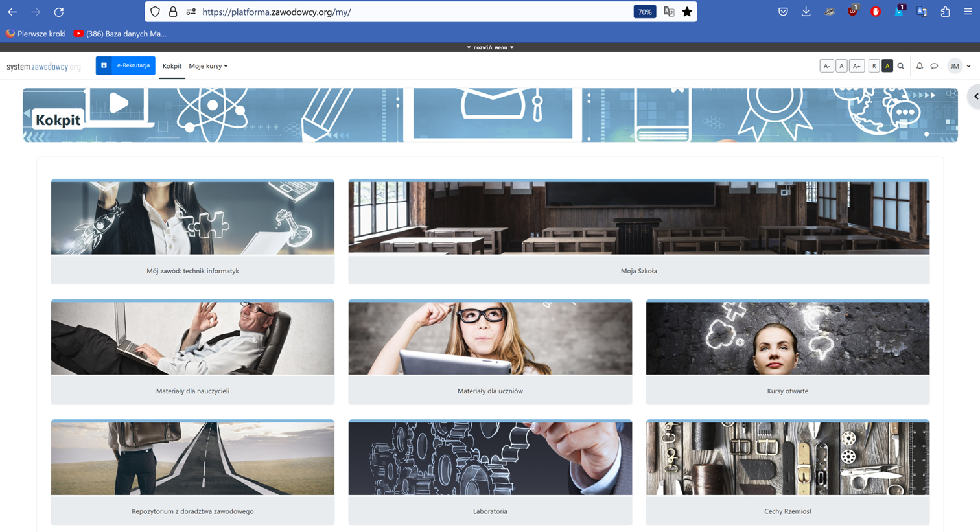The width and height of the screenshot is (980, 532).
Task: Click the 'Cechy Rzemiosł' caption
Action: (x=787, y=511)
